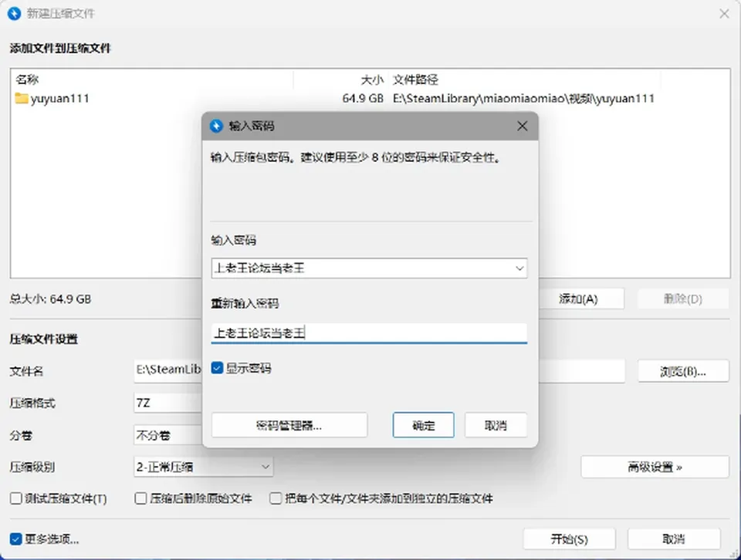Click the E:\SteamLibrary file path cell
This screenshot has height=560, width=741.
click(523, 98)
